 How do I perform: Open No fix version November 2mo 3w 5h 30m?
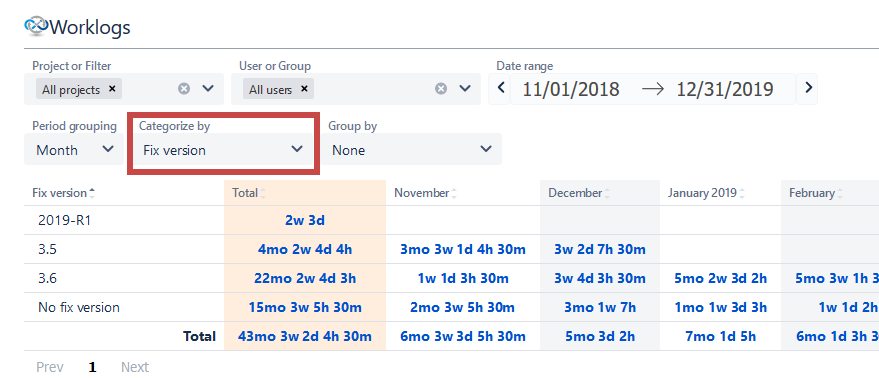click(x=463, y=307)
